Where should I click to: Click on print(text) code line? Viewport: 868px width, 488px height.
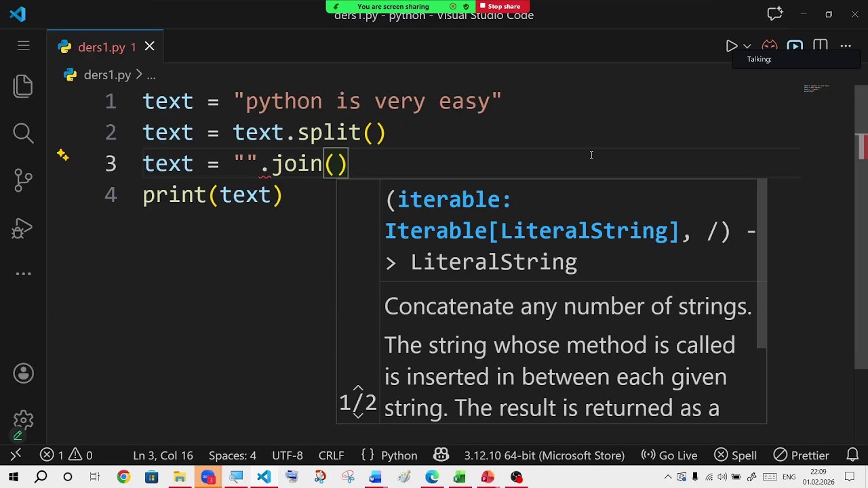pos(212,195)
